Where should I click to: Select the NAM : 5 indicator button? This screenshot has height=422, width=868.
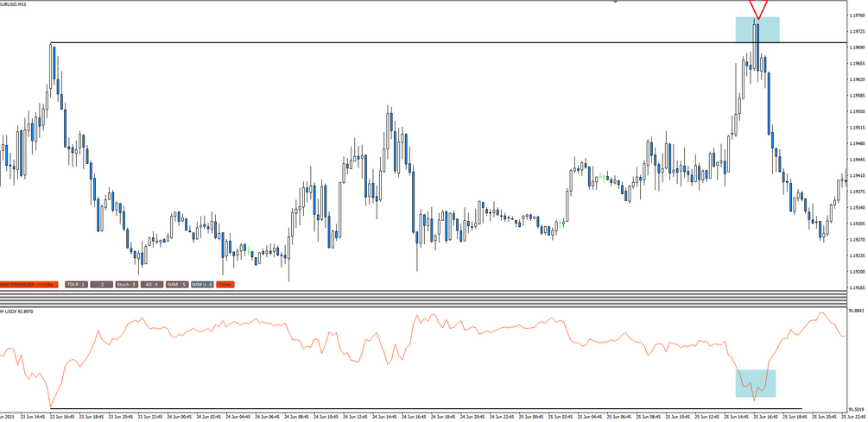tap(177, 284)
